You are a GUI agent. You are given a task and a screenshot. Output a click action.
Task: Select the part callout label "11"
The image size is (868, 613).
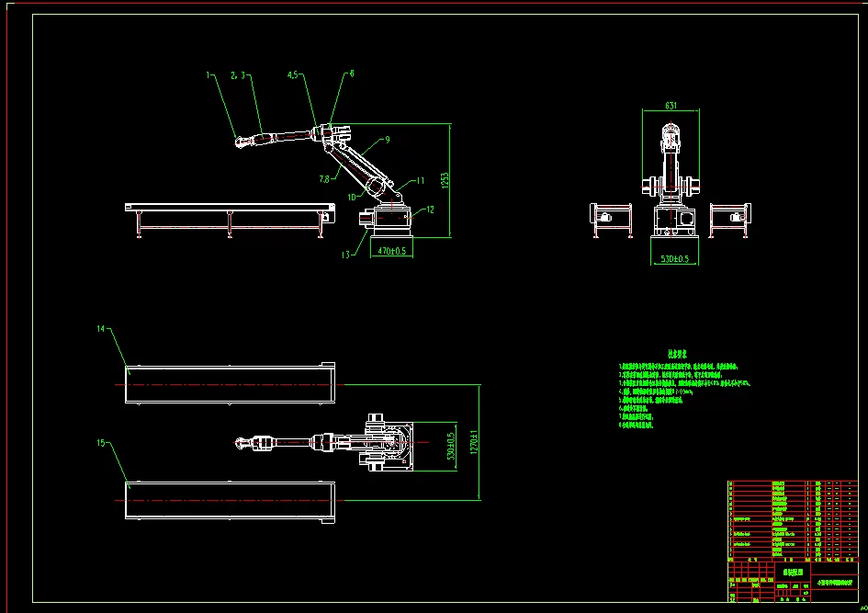(x=421, y=180)
